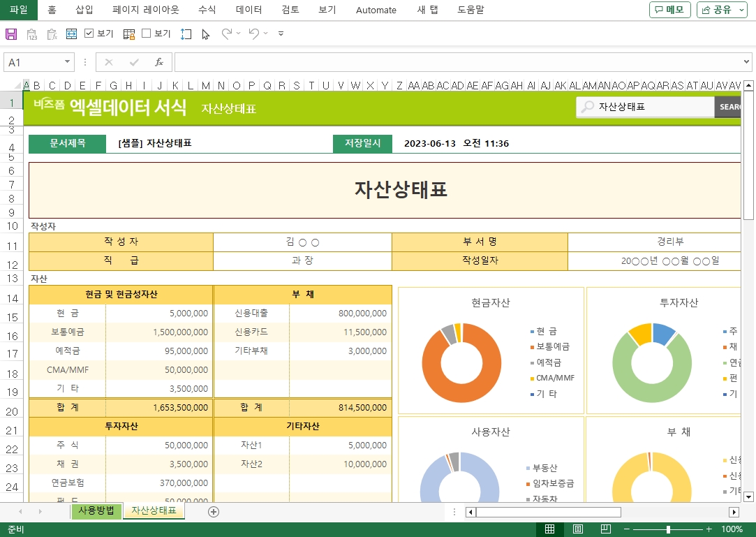Screen dimensions: 756x537
Task: Uncheck the first checked 보기 checkbox
Action: (89, 34)
